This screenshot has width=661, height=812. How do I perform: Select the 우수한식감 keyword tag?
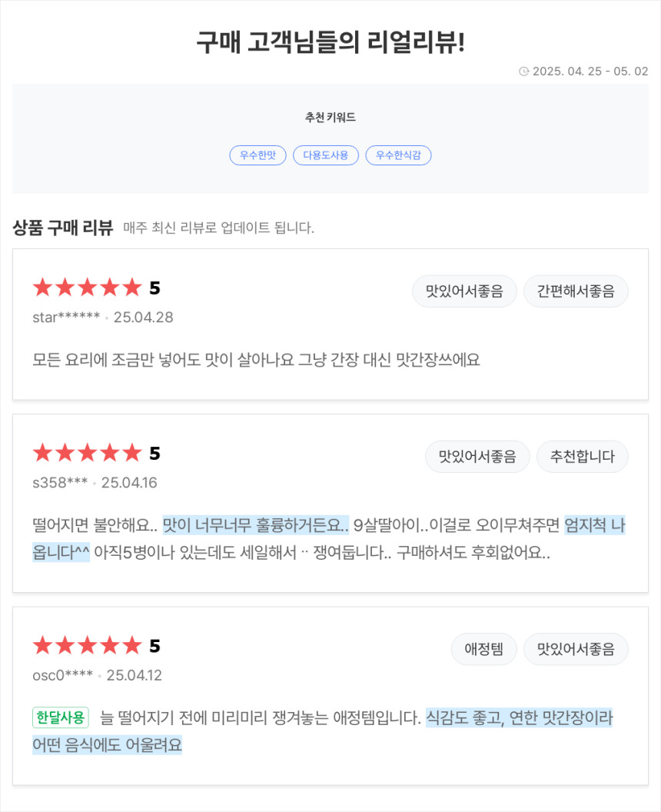pos(399,155)
